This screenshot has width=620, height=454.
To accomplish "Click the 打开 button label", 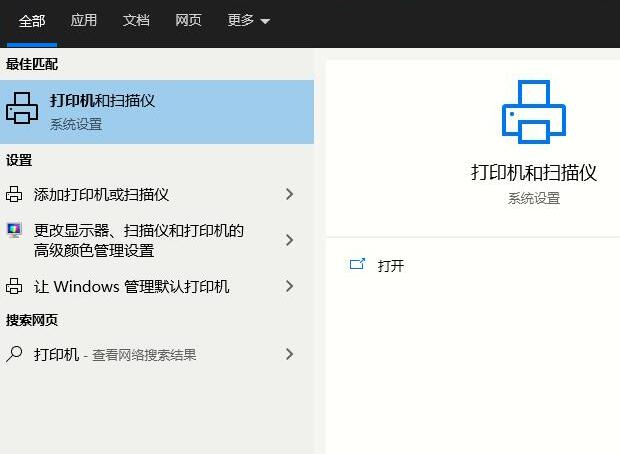I will pos(391,266).
